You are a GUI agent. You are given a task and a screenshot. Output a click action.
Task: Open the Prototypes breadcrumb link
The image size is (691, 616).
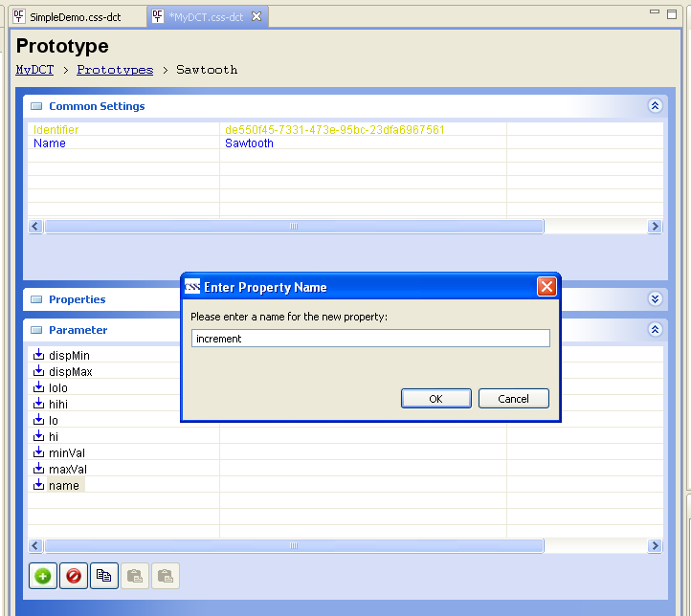(x=115, y=70)
